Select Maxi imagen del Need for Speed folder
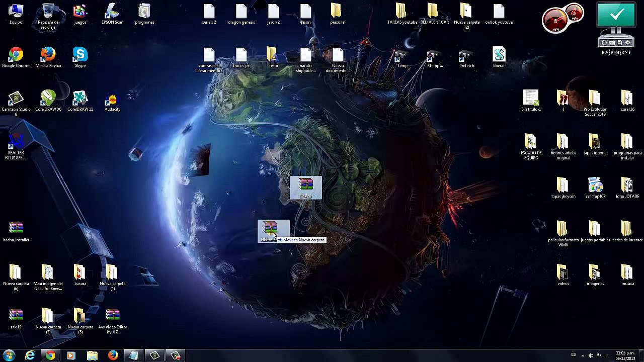The width and height of the screenshot is (644, 362). pyautogui.click(x=48, y=278)
